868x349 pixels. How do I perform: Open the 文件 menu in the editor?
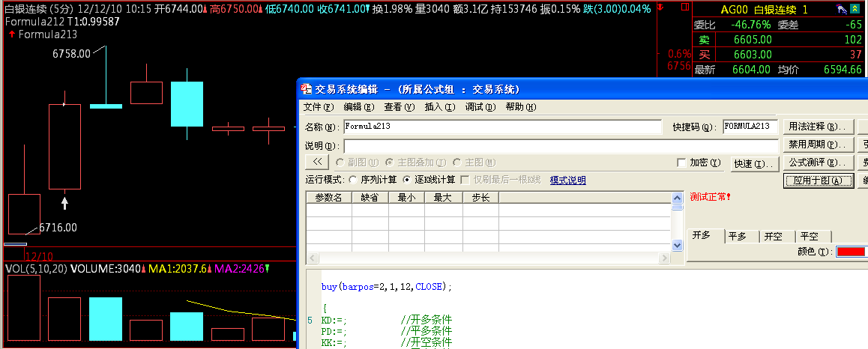click(x=318, y=107)
